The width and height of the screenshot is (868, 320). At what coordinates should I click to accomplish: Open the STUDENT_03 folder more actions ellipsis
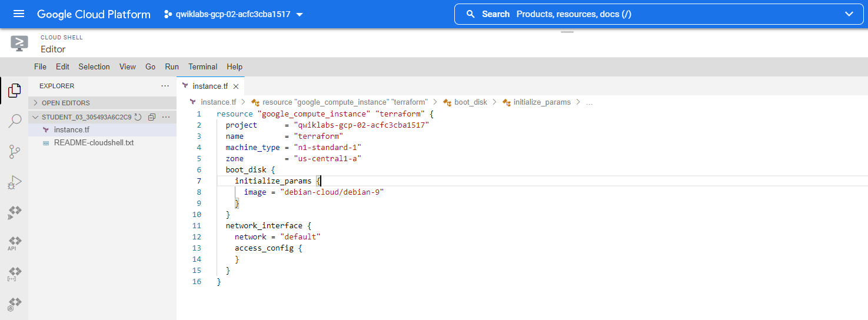pos(166,117)
